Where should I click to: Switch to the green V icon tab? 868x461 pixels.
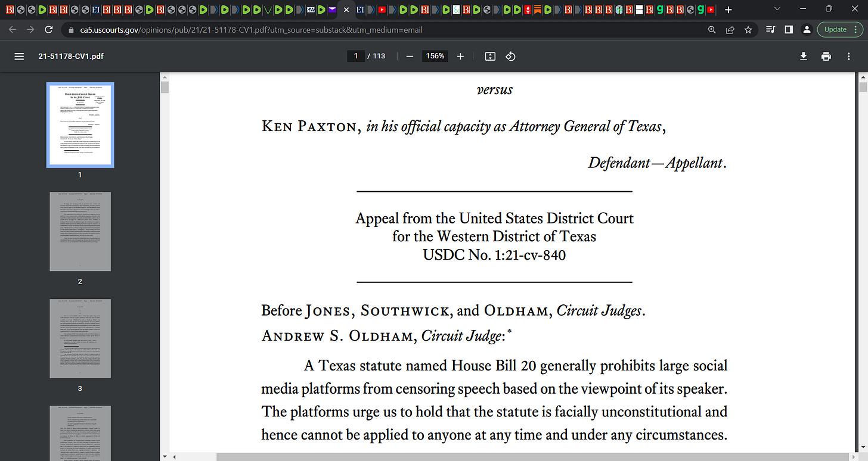tap(267, 10)
